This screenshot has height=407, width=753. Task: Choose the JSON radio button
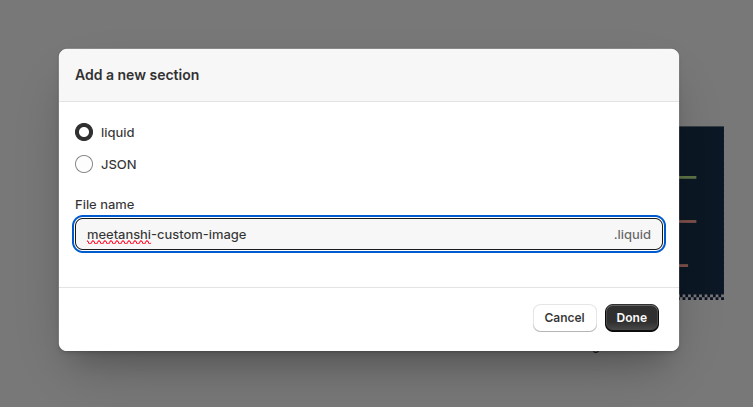84,164
